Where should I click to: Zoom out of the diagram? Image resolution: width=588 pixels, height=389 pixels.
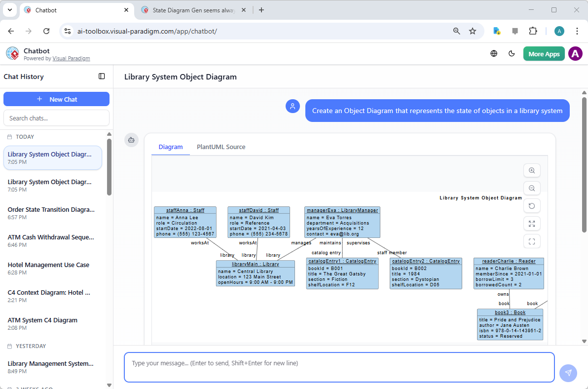click(x=532, y=188)
